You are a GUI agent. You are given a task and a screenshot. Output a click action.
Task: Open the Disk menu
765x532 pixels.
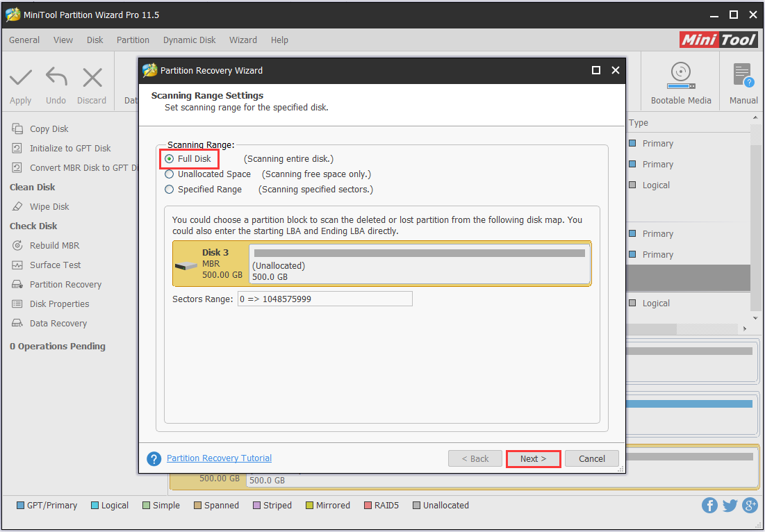point(95,40)
